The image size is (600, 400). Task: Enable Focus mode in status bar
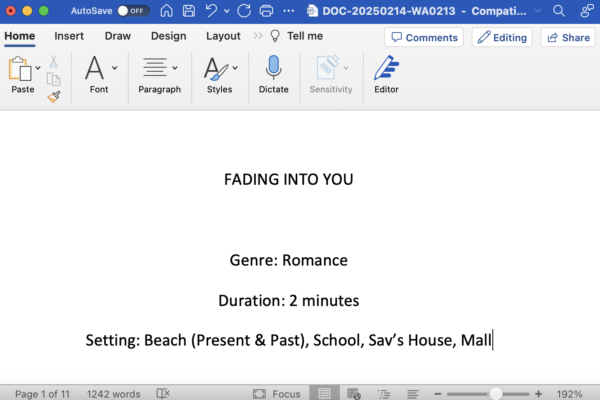(x=277, y=394)
